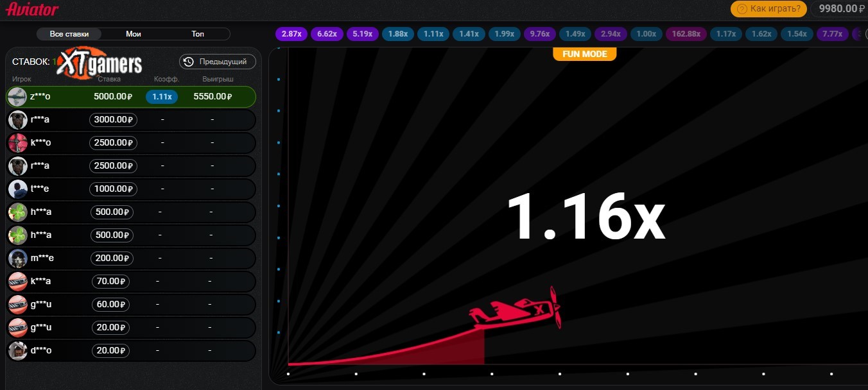Image resolution: width=868 pixels, height=390 pixels.
Task: Select the 2.87x multiplier pill
Action: 291,34
